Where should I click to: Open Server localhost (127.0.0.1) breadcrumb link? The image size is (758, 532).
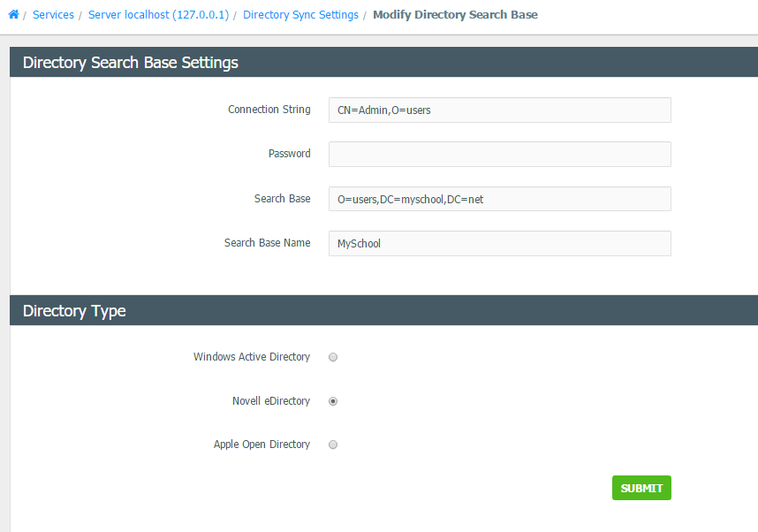(x=158, y=15)
